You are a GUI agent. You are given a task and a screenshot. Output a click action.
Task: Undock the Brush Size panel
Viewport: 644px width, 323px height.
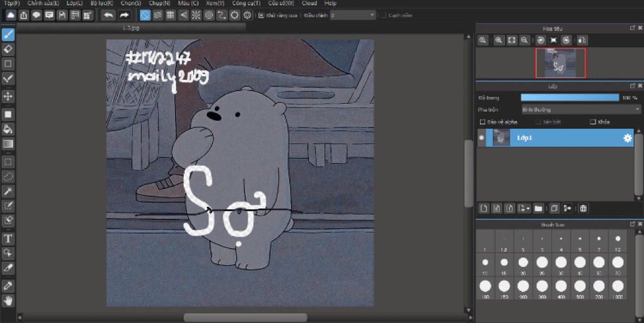click(x=632, y=224)
